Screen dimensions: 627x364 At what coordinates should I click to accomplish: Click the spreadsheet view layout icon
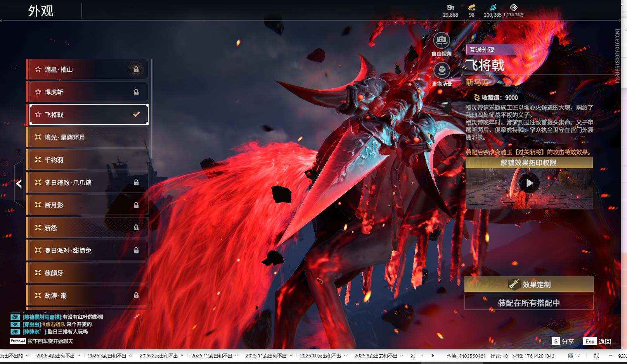(x=571, y=356)
